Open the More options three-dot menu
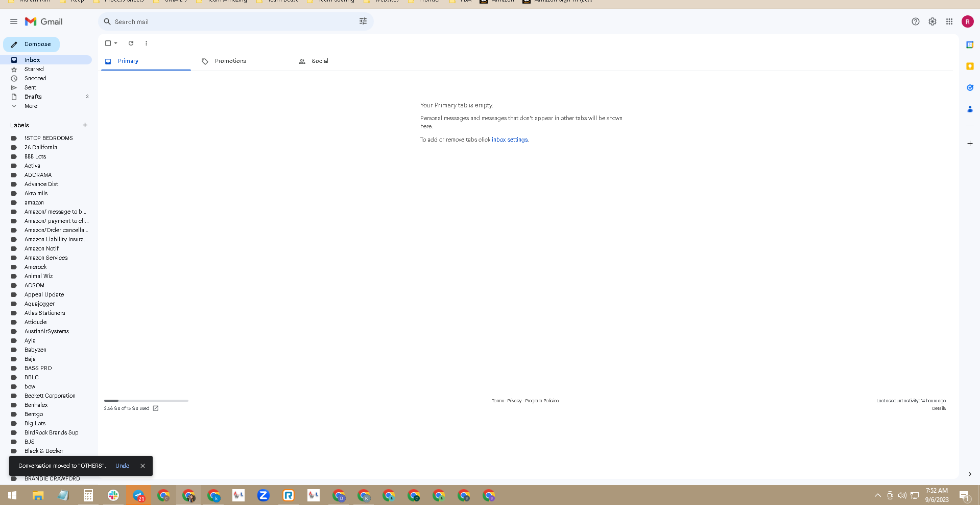980x505 pixels. [x=146, y=43]
